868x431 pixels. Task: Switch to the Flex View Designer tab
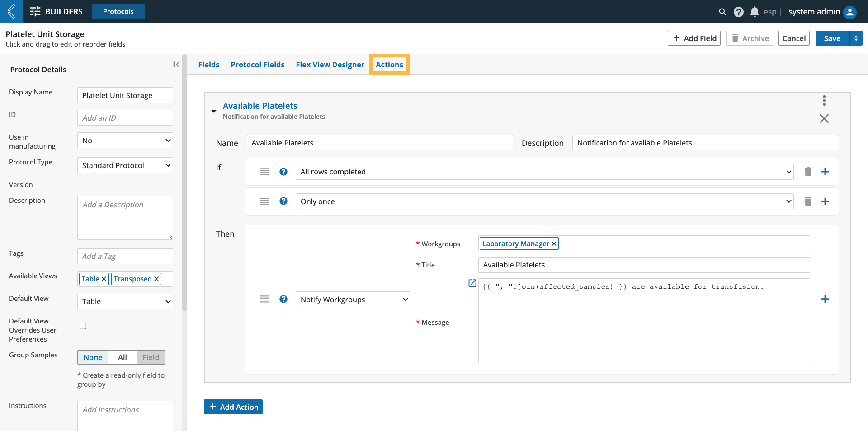tap(330, 65)
